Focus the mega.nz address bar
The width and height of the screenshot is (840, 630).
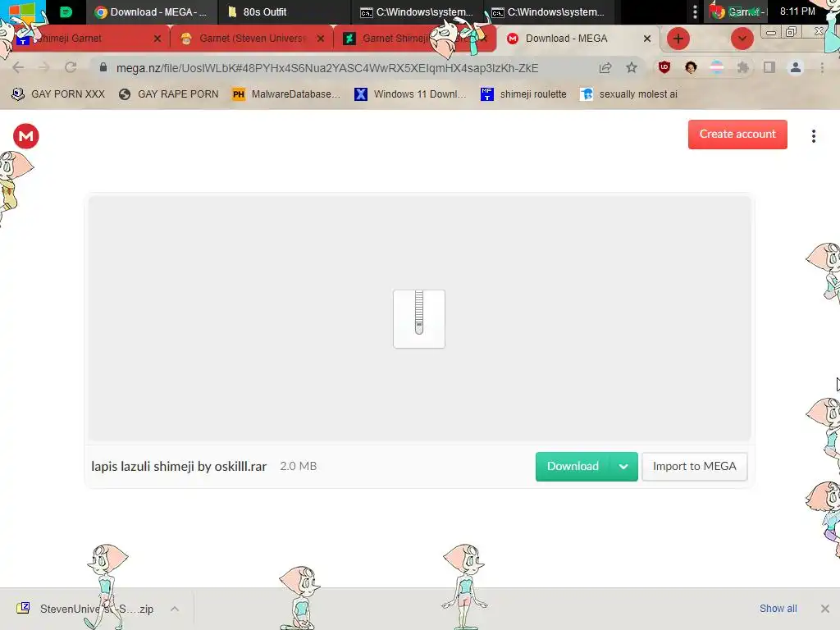[x=326, y=68]
